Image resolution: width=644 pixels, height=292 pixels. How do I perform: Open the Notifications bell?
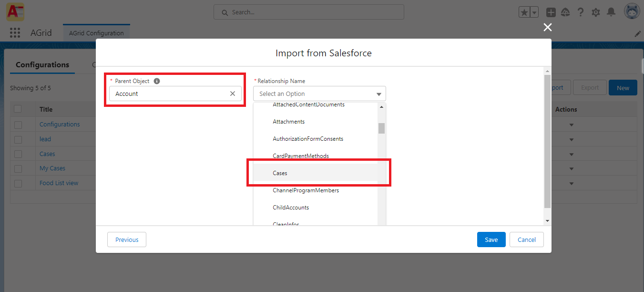(x=611, y=12)
